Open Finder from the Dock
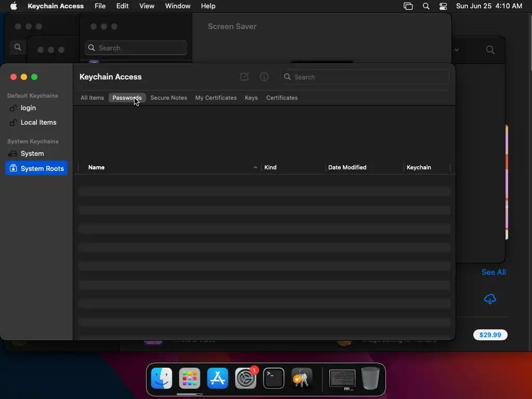This screenshot has width=532, height=399. click(162, 378)
